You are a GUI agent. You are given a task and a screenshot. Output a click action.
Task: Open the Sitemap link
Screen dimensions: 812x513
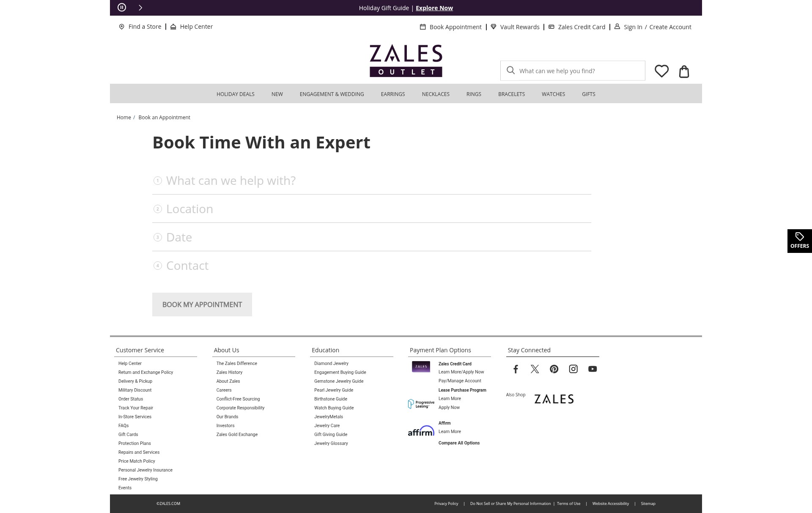click(648, 503)
